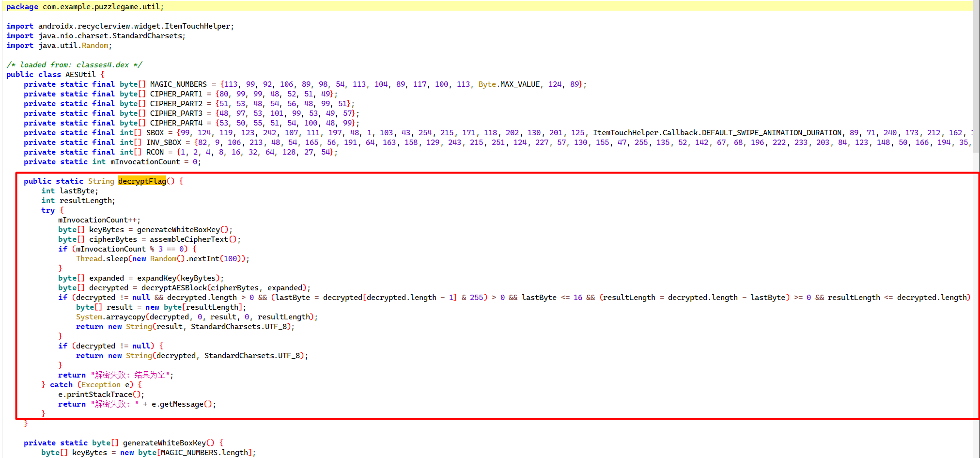The image size is (980, 458).
Task: Click the package declaration line at top
Action: [x=85, y=6]
